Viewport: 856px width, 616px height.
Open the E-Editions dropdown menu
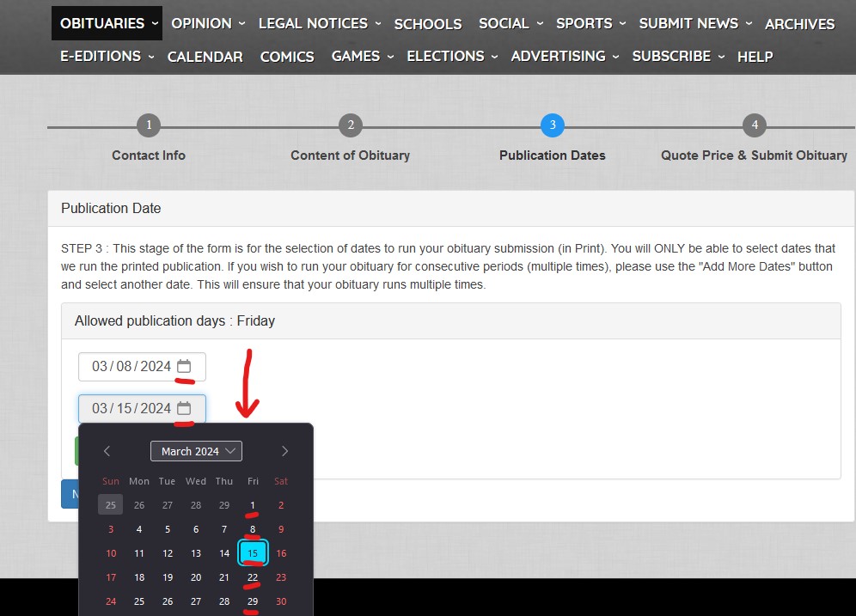click(107, 56)
